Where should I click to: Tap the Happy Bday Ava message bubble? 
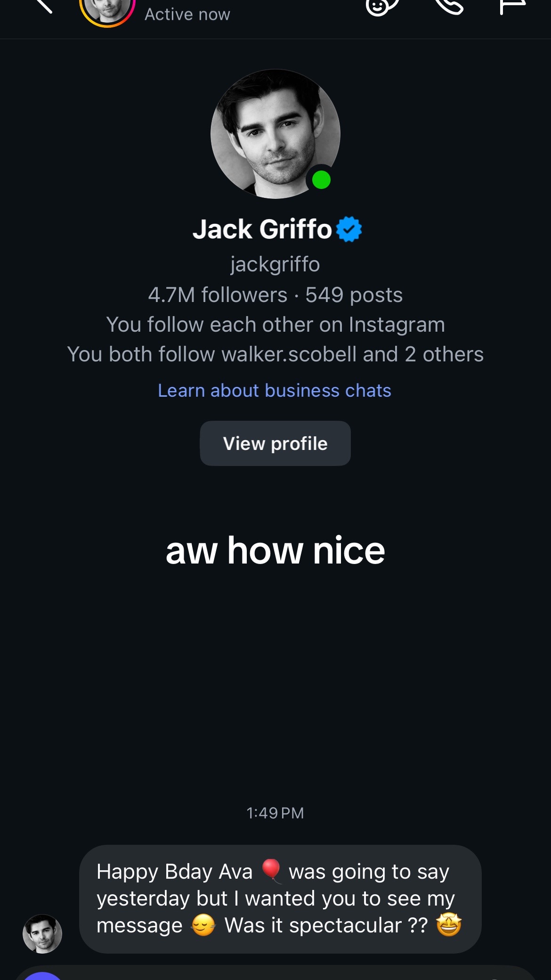click(280, 899)
